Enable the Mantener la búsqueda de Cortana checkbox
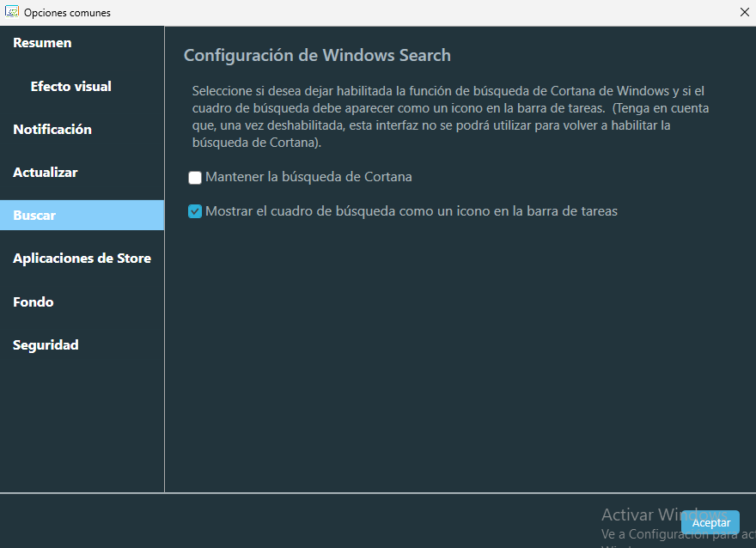Image resolution: width=756 pixels, height=548 pixels. (x=195, y=178)
